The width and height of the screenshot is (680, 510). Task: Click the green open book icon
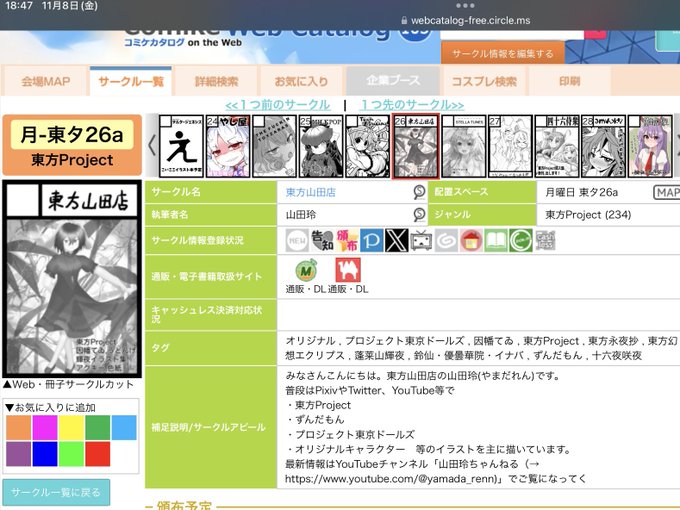[x=496, y=241]
